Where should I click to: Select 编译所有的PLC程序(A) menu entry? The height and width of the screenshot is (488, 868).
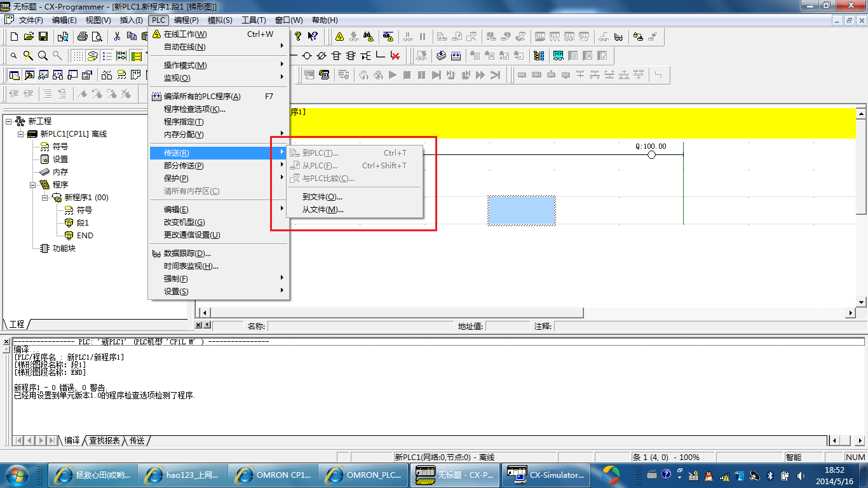click(x=202, y=97)
